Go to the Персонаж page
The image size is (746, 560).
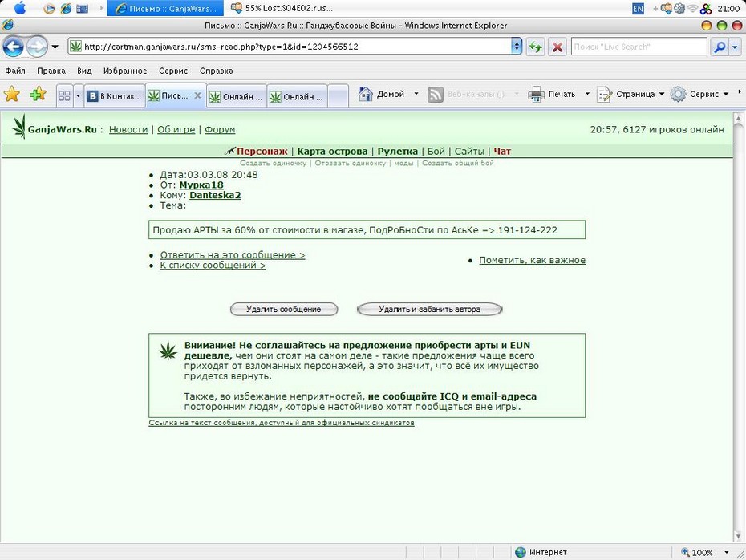coord(262,152)
